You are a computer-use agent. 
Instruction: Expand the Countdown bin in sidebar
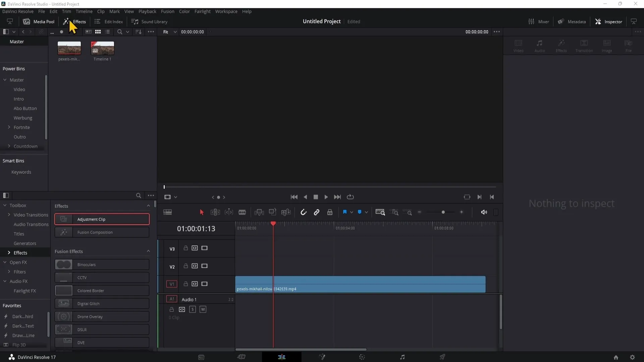(9, 146)
